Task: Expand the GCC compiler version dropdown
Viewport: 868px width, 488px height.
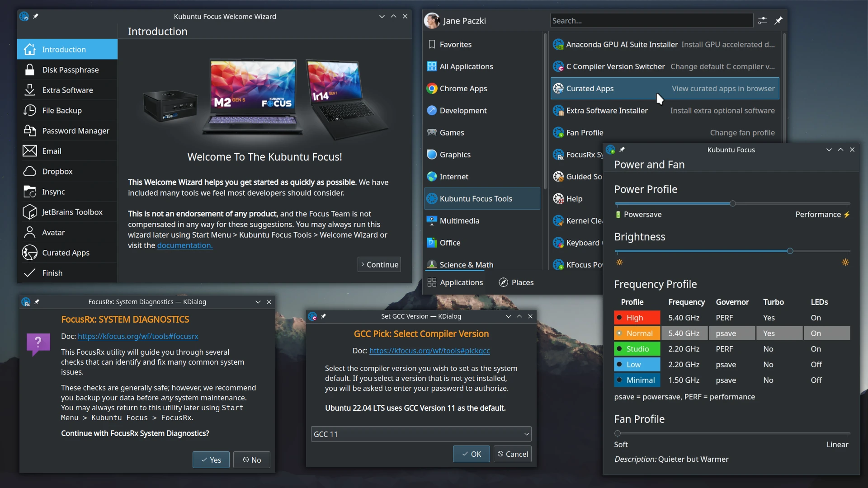Action: [x=524, y=434]
